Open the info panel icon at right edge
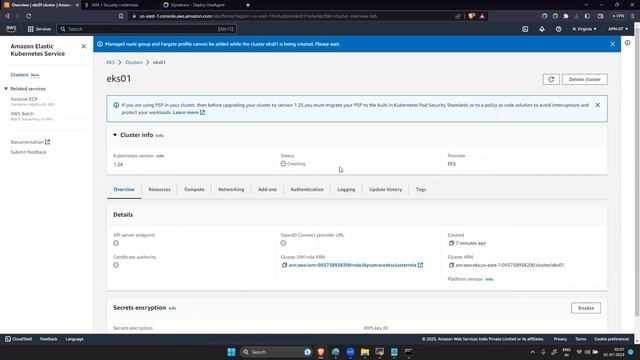The image size is (640, 360). (627, 43)
